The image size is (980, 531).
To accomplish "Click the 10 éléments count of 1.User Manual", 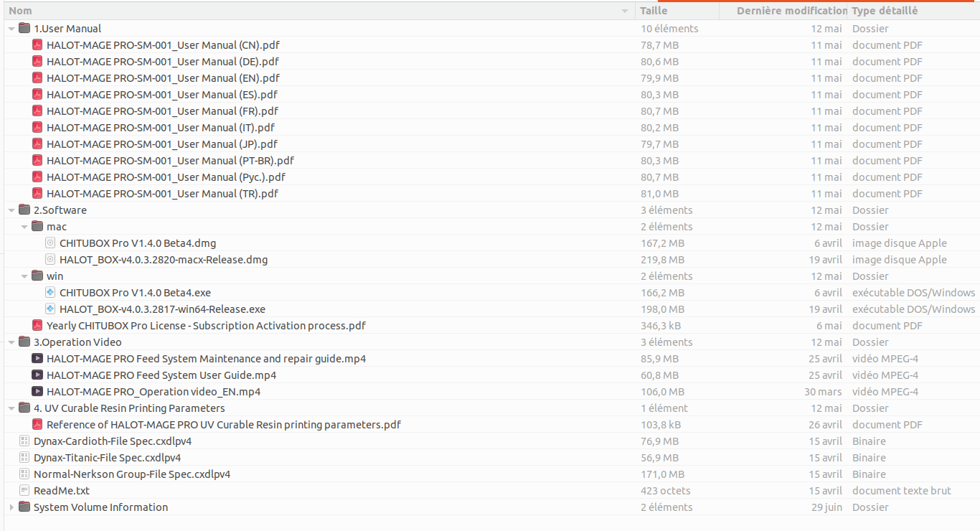I will [x=669, y=29].
